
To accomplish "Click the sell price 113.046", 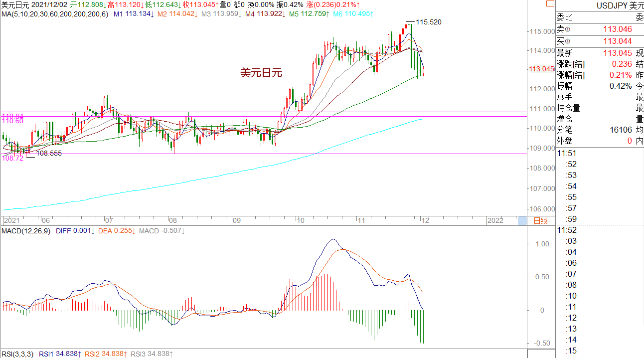I will click(x=617, y=30).
